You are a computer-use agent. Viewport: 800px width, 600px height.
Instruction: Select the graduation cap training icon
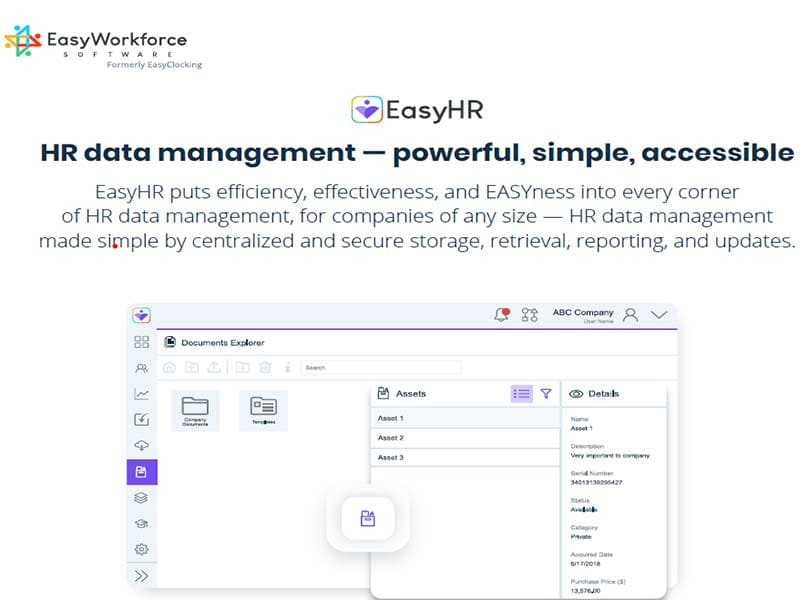(x=142, y=522)
